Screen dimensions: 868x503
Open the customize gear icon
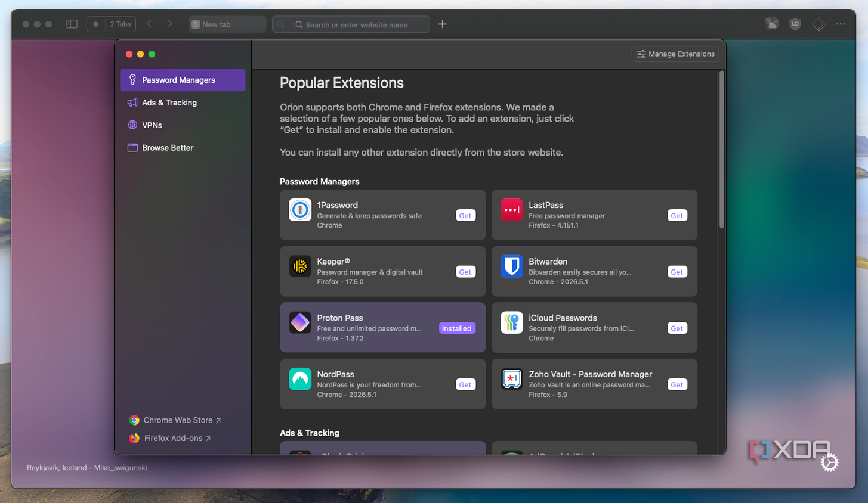coord(829,462)
